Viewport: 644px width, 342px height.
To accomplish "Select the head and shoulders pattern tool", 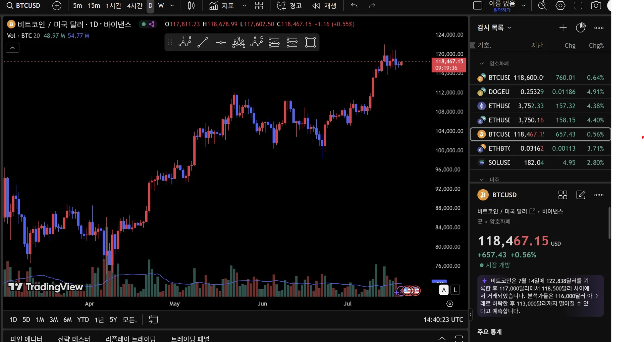I will [238, 42].
